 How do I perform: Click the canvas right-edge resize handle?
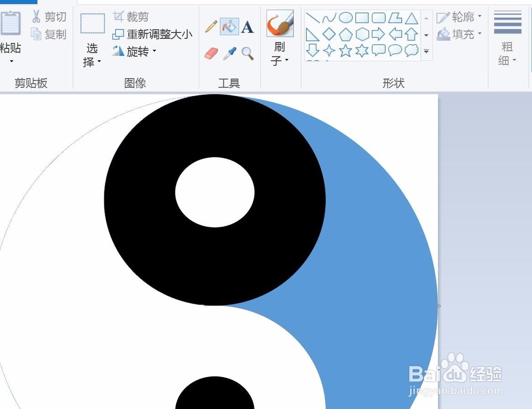439,306
